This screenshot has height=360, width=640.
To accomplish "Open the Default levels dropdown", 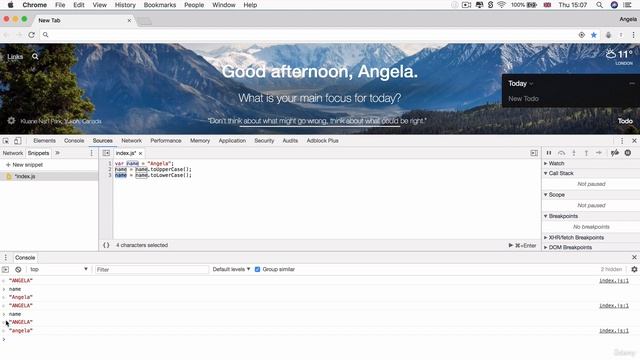I will [231, 269].
